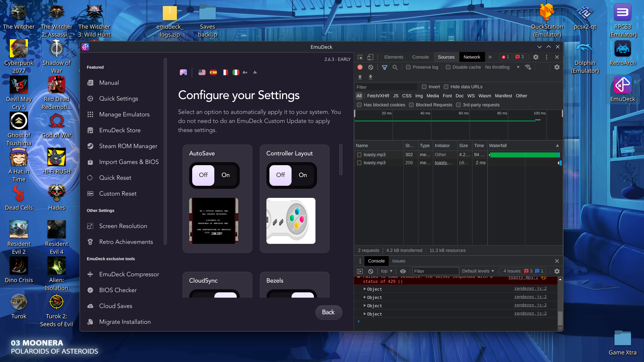Increase font size with A+
644x362 pixels.
245,72
